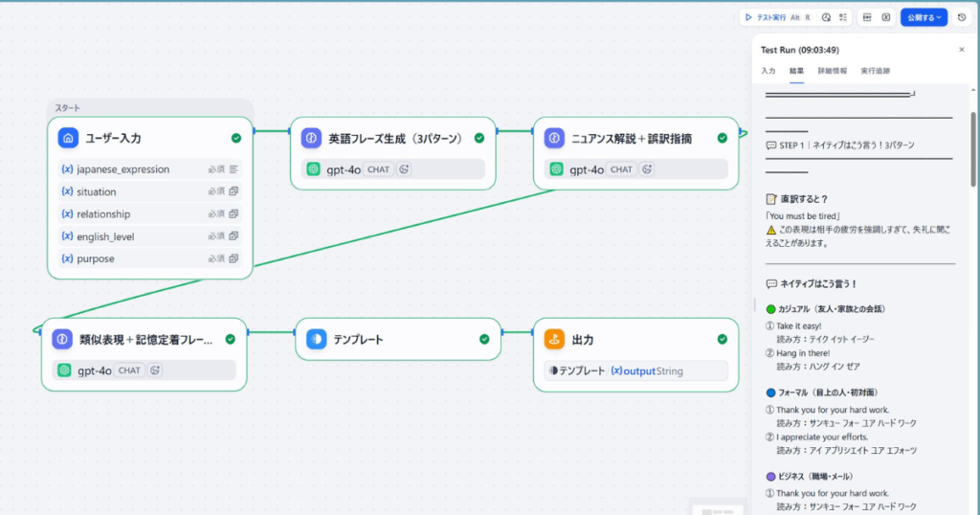Screen dimensions: 980x515
Task: Open the run history clock icon
Action: coord(826,17)
